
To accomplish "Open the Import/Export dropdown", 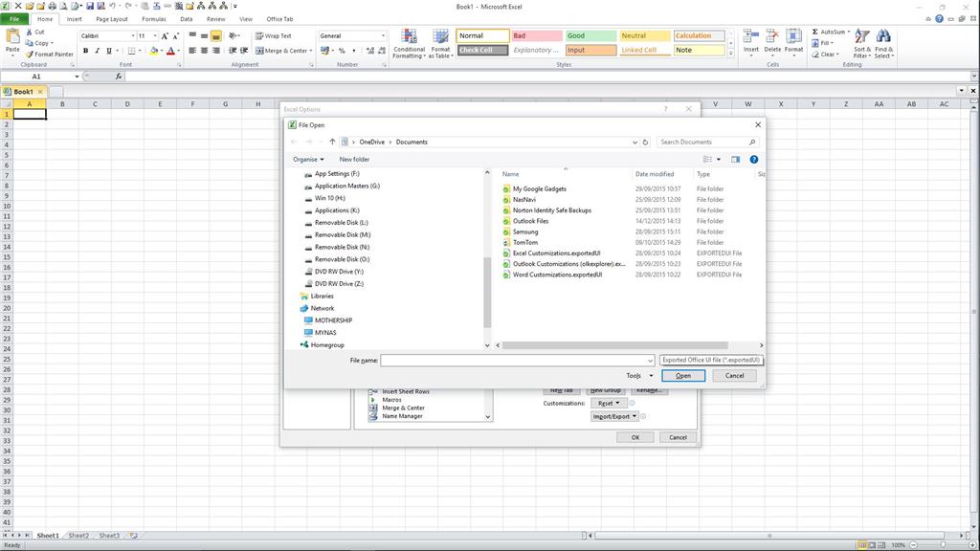I will (614, 416).
